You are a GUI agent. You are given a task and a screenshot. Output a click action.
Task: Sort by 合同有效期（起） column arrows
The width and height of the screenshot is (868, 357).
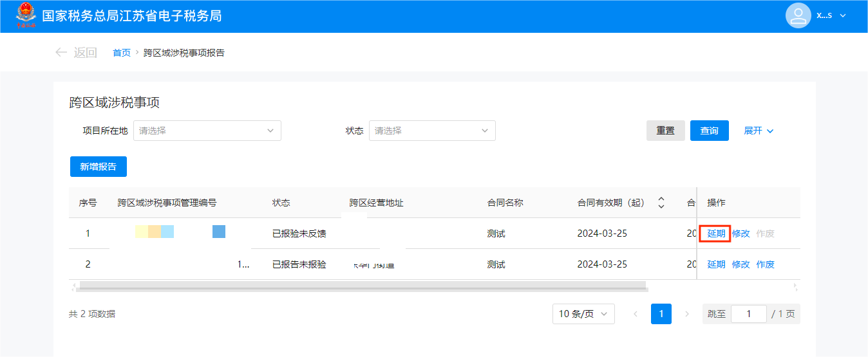click(x=661, y=203)
